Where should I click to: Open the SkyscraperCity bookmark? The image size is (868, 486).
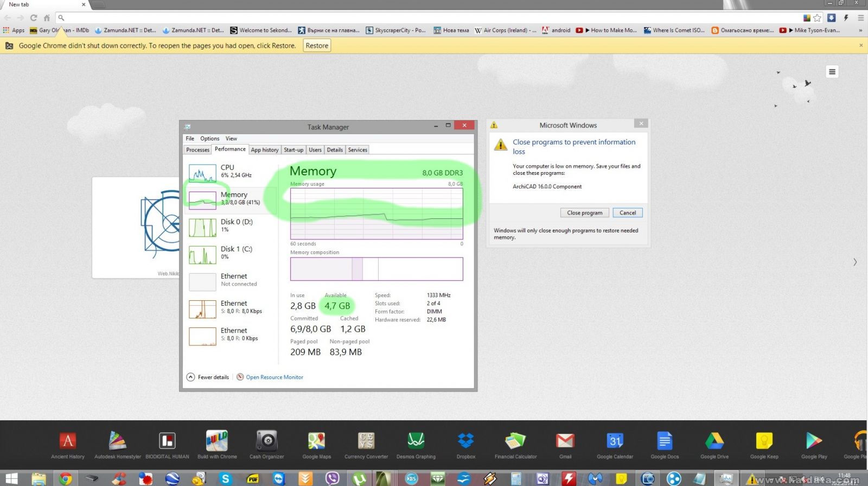(x=396, y=30)
